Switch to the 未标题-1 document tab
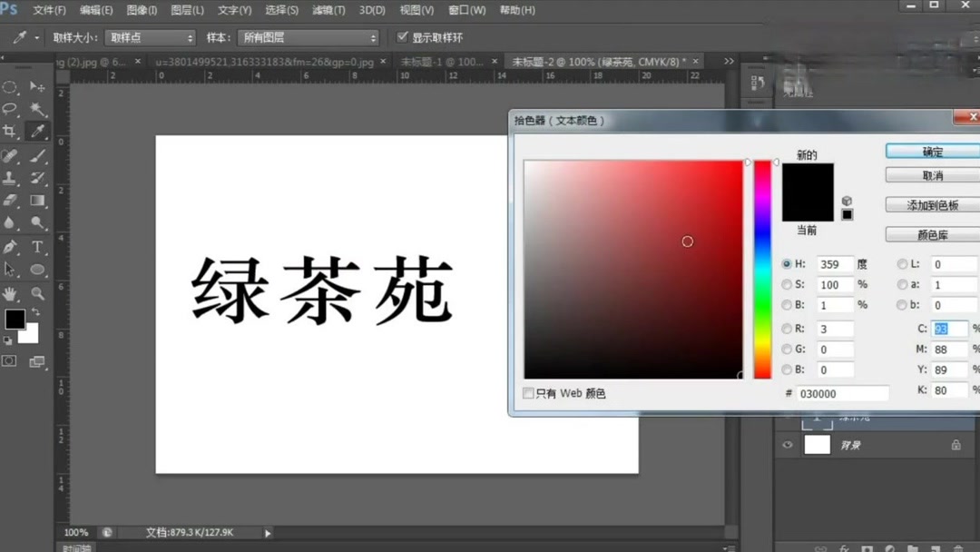 click(442, 61)
